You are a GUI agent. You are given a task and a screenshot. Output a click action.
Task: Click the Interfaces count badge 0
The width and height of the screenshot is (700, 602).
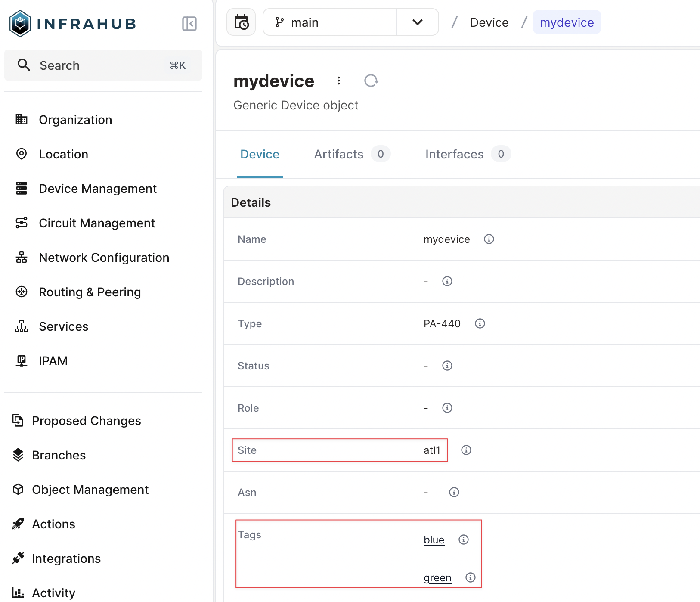501,154
